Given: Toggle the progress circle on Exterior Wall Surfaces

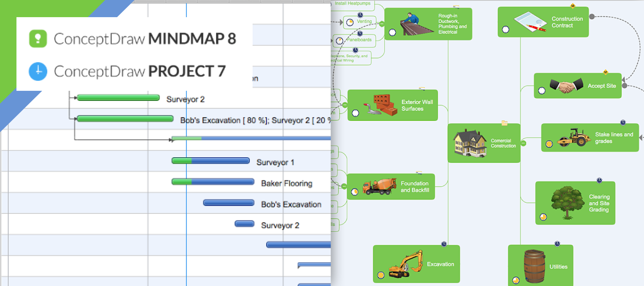Looking at the screenshot, I should tap(355, 113).
